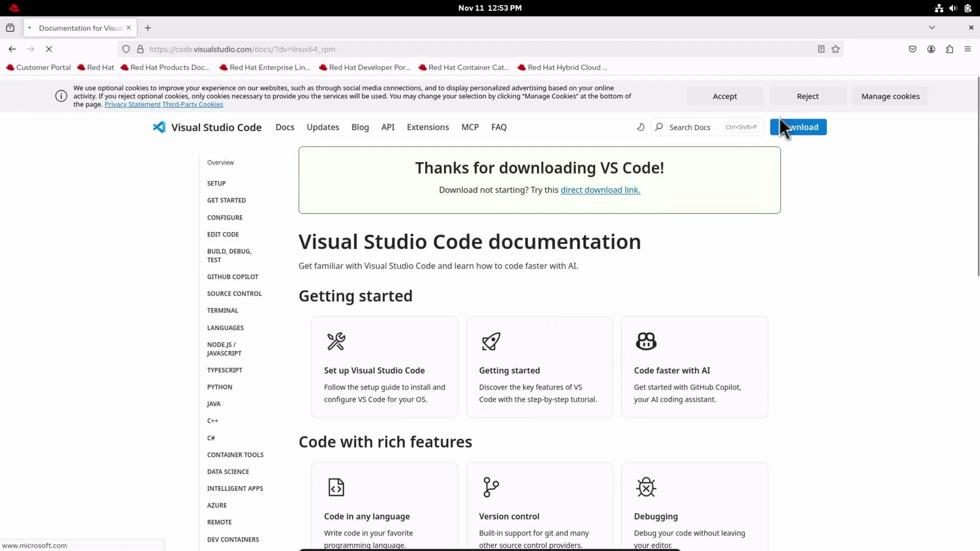This screenshot has height=551, width=980.
Task: Click the Visual Studio Code logo
Action: tap(159, 127)
